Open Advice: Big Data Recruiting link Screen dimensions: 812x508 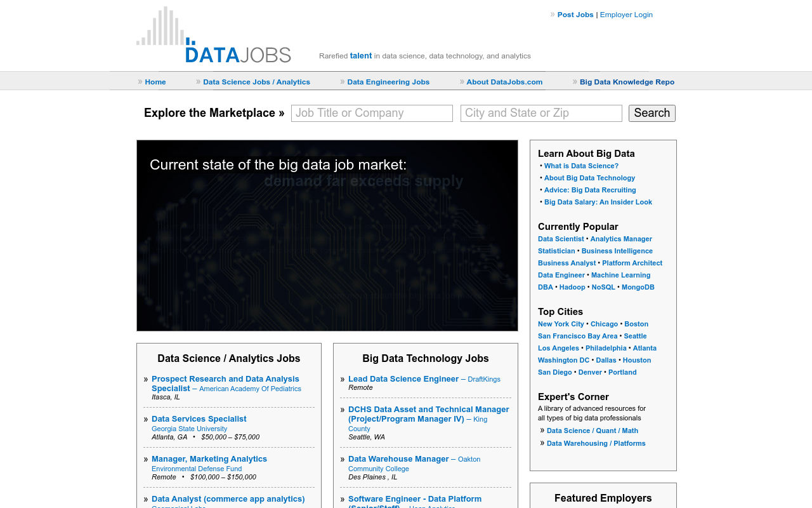pos(590,190)
